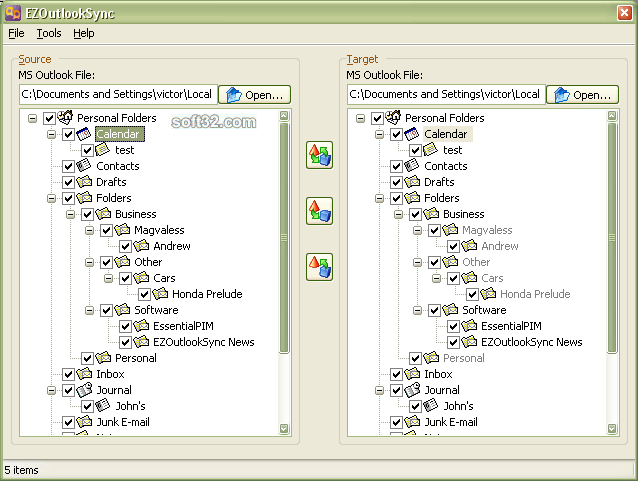The width and height of the screenshot is (638, 481).
Task: Uncheck Source Contacts checkbox
Action: coord(68,166)
